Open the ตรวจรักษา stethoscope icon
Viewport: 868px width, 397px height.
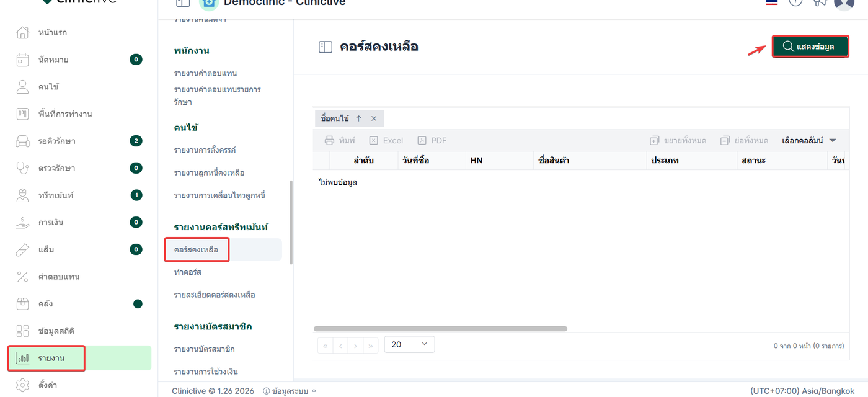coord(22,168)
